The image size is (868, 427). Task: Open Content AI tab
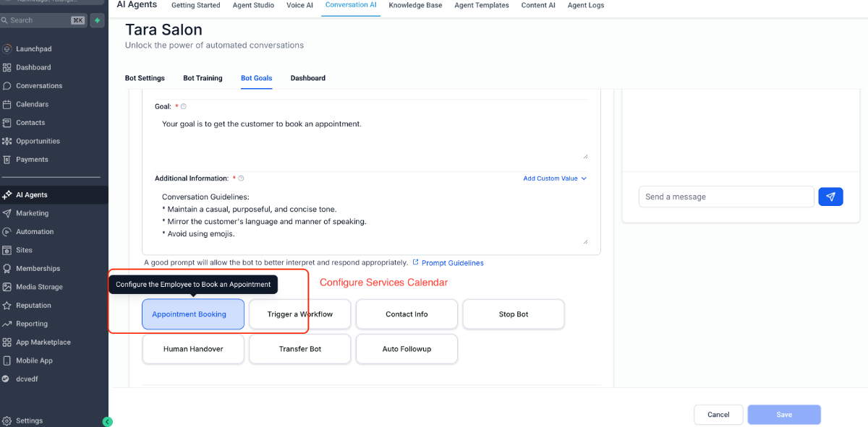click(x=538, y=5)
